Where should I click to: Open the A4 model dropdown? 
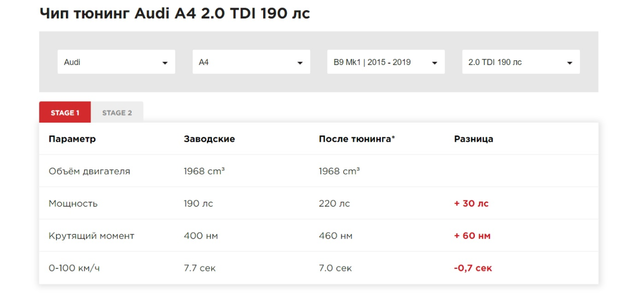(251, 62)
